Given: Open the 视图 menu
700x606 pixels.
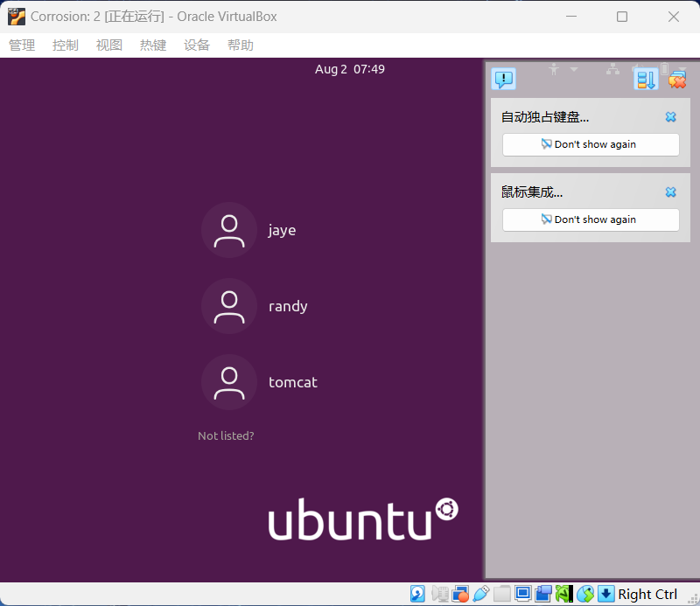Looking at the screenshot, I should click(x=108, y=45).
